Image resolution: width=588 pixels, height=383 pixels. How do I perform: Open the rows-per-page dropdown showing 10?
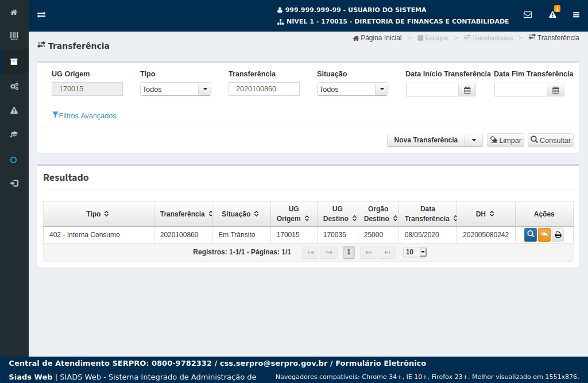click(415, 252)
